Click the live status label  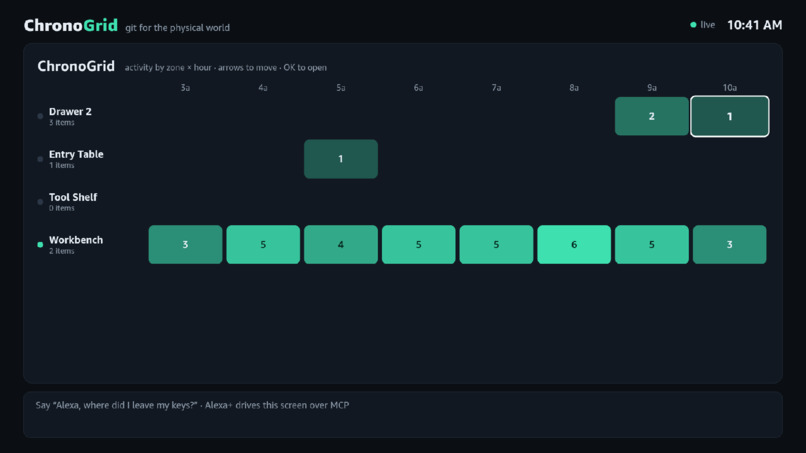707,25
